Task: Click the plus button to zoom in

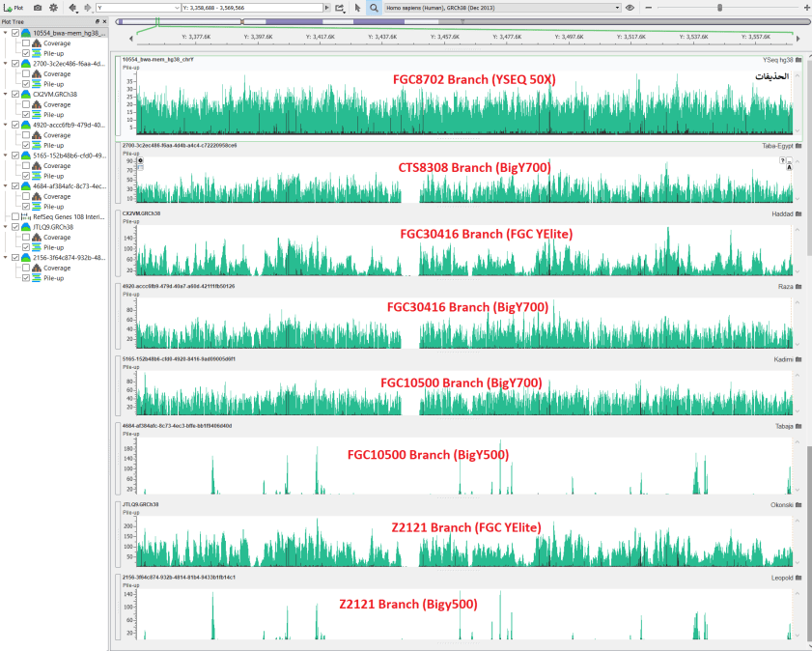Action: tap(807, 8)
